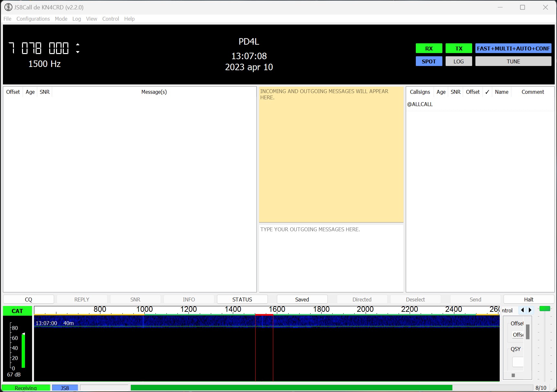The height and width of the screenshot is (392, 557).
Task: Click the frequency up arrow
Action: pyautogui.click(x=78, y=45)
